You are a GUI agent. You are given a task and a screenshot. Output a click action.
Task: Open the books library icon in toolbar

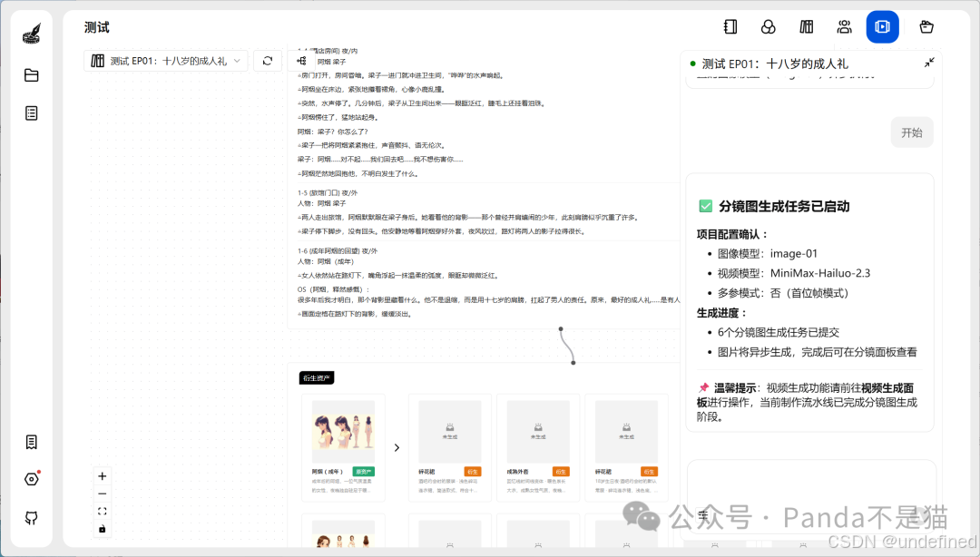point(807,27)
